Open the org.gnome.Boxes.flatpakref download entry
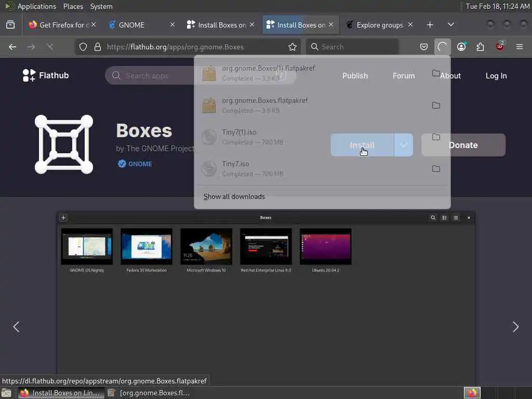 click(x=312, y=105)
